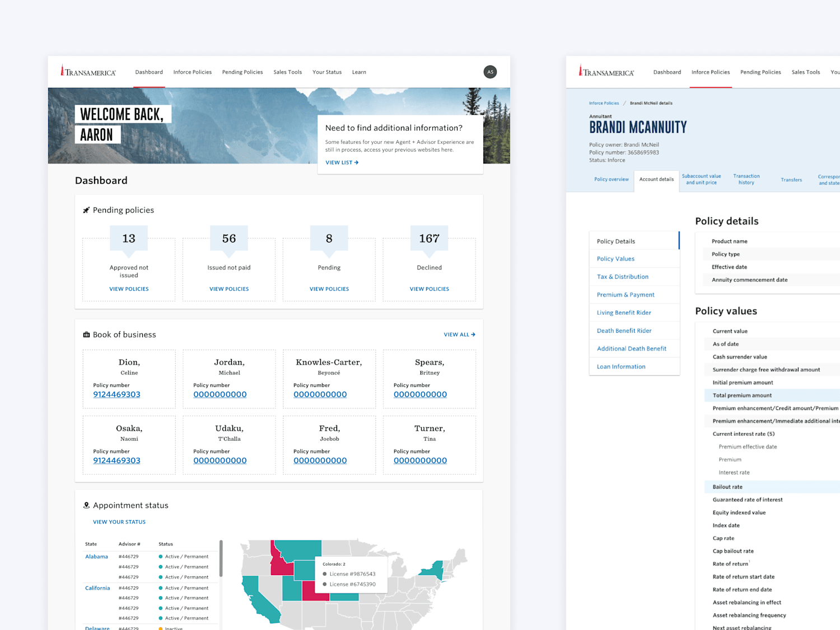
Task: Select the Account details tab
Action: [x=656, y=179]
